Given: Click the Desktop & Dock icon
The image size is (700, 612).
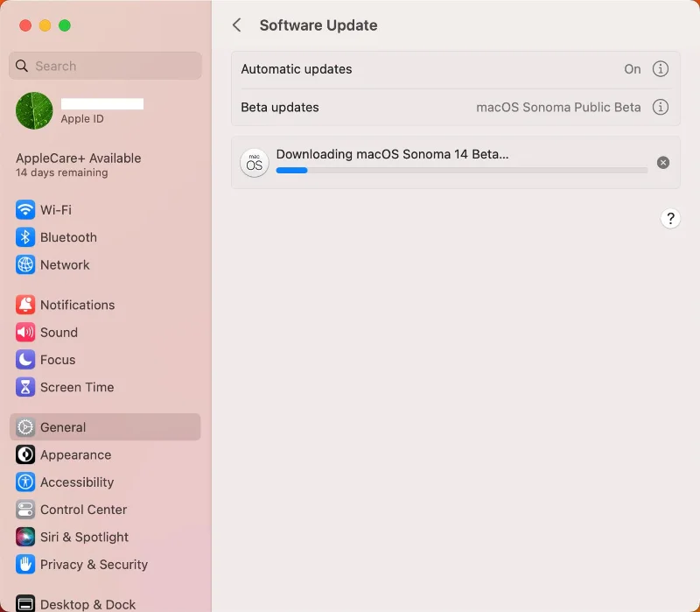Looking at the screenshot, I should [25, 603].
